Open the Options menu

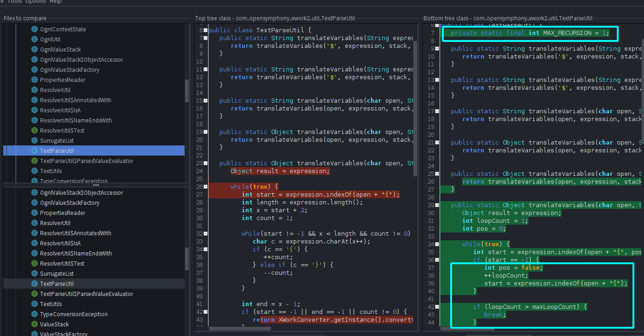[35, 2]
